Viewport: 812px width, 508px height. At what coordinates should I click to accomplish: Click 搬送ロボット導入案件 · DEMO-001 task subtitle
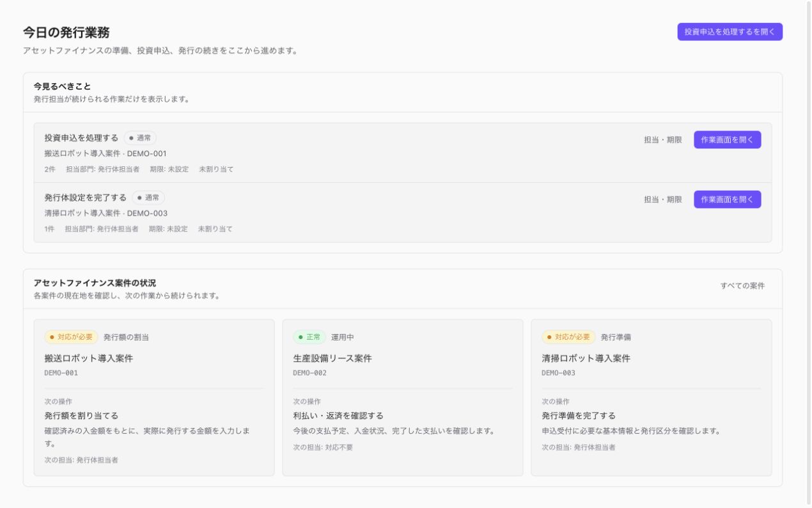click(105, 154)
